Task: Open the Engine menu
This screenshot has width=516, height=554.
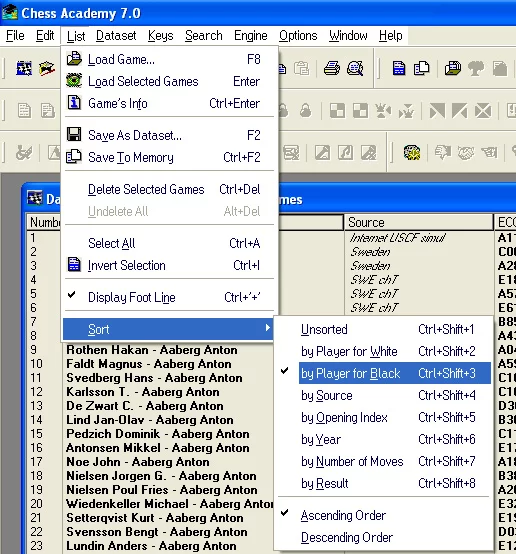Action: pyautogui.click(x=251, y=36)
